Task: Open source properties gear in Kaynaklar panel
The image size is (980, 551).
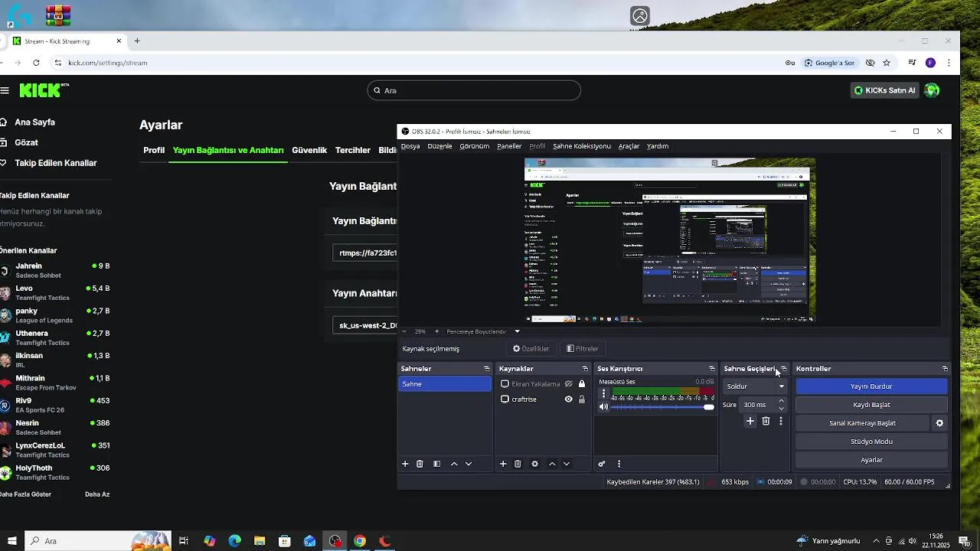Action: pos(534,464)
